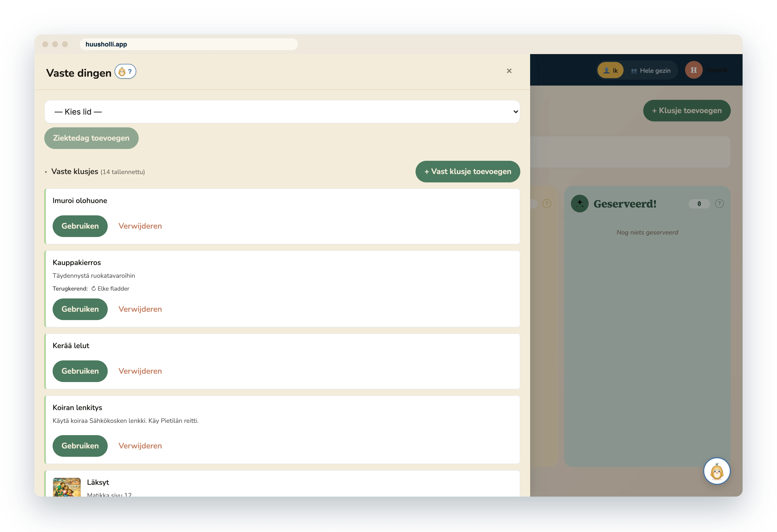Click the H avatar for Henrik

click(693, 70)
